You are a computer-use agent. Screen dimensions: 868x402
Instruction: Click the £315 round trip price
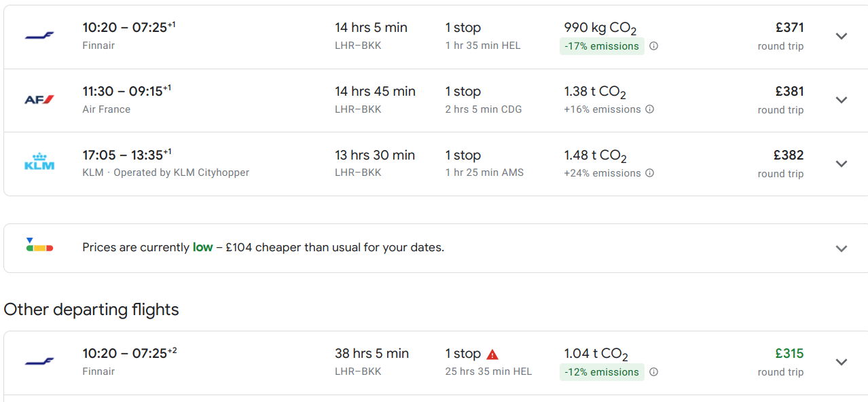(x=789, y=354)
